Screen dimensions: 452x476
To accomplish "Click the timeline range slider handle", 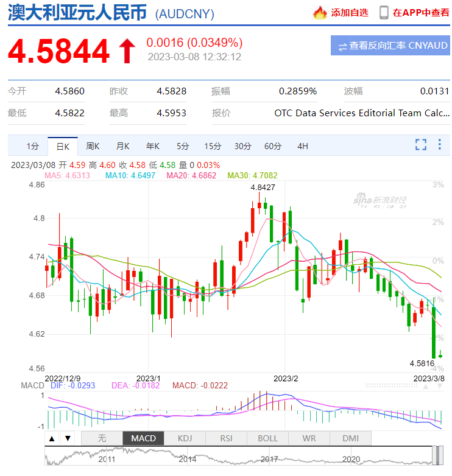I will (438, 455).
